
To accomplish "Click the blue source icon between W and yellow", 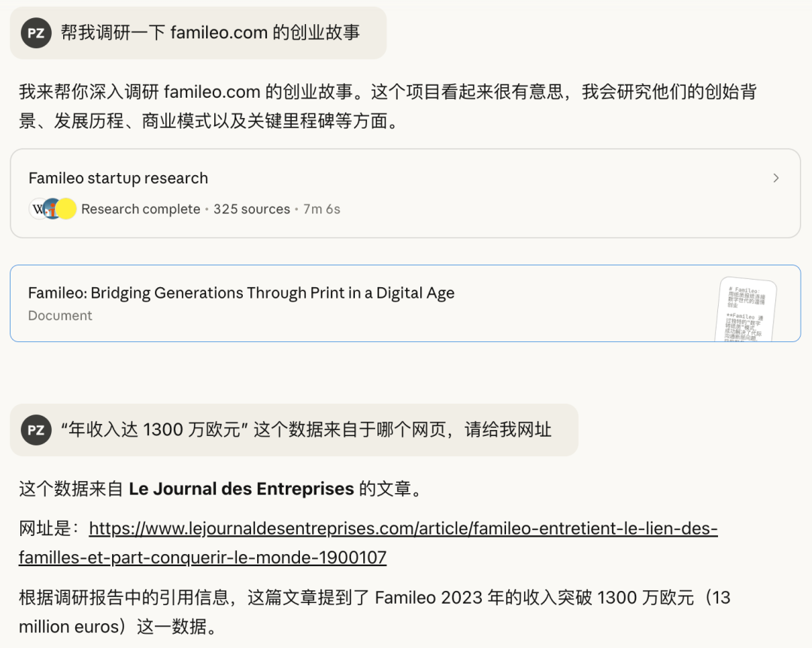I will 51,209.
